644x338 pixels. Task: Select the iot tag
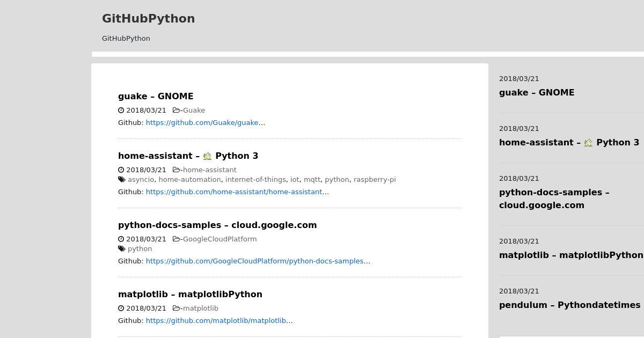(295, 180)
